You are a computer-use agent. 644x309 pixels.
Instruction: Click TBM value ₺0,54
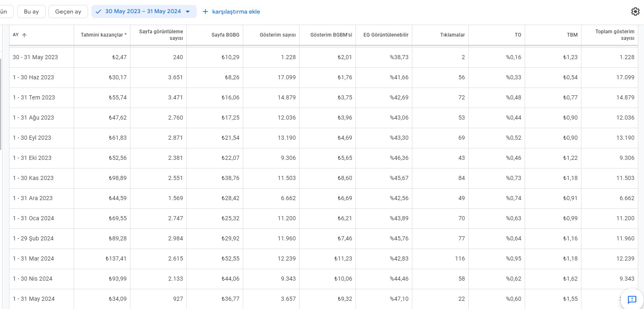pyautogui.click(x=570, y=78)
